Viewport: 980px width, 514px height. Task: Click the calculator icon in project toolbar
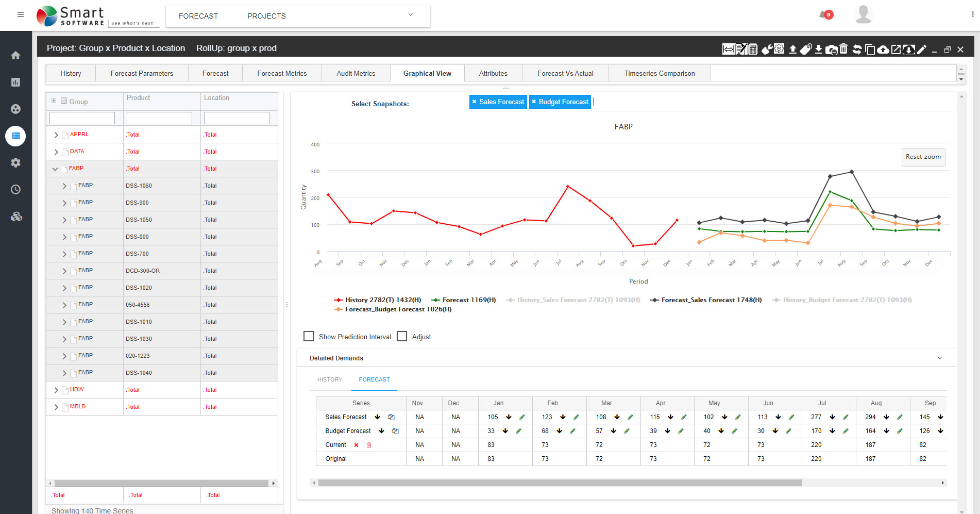[x=753, y=49]
